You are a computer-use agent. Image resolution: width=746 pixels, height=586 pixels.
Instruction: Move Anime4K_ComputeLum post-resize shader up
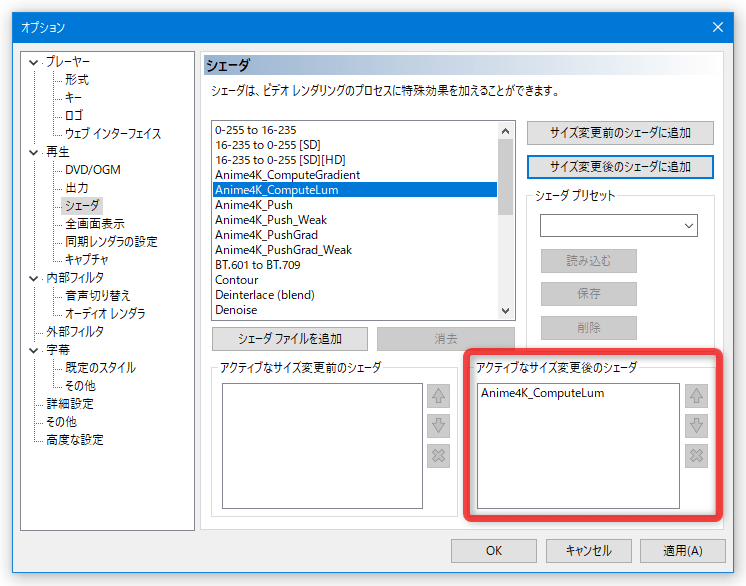[x=696, y=396]
